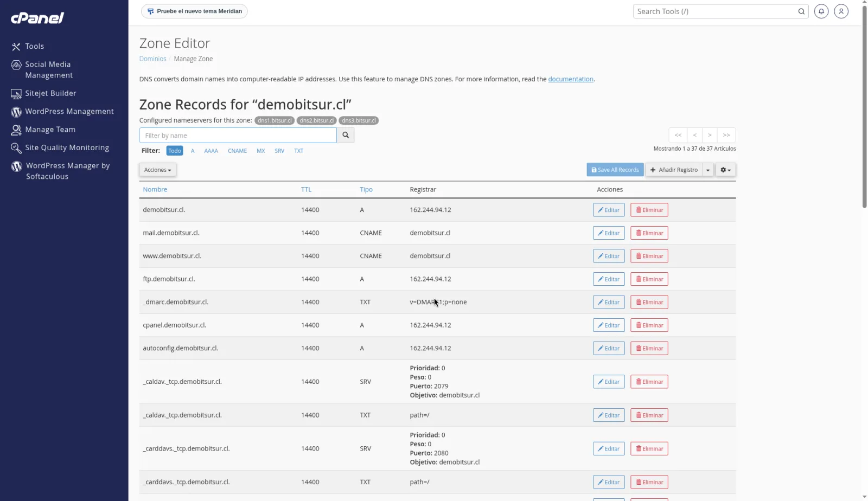Open Sitejet Builder icon

16,94
